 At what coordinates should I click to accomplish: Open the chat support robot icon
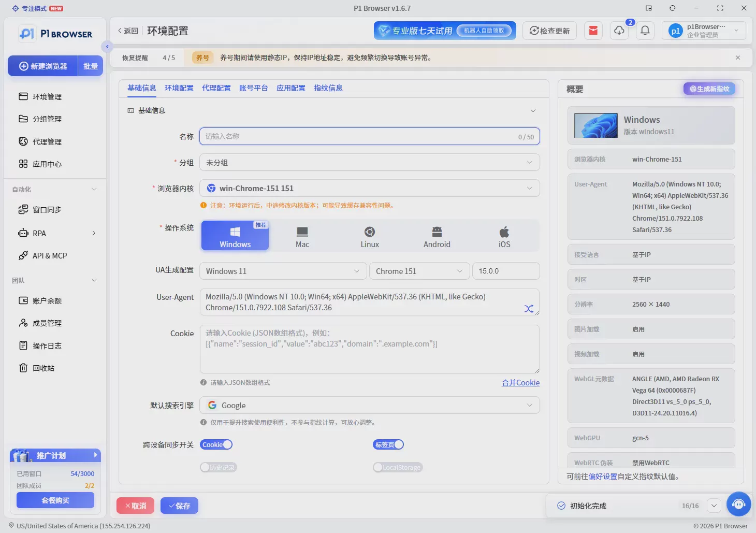coord(739,504)
